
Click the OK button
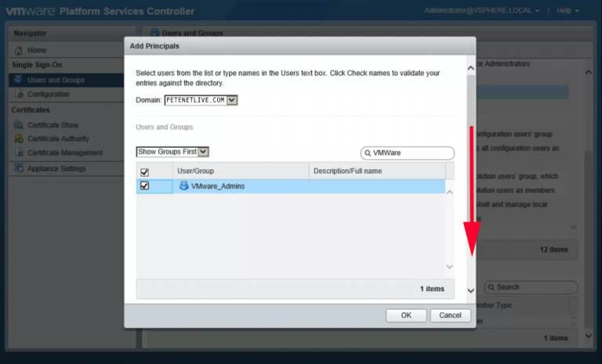(406, 315)
